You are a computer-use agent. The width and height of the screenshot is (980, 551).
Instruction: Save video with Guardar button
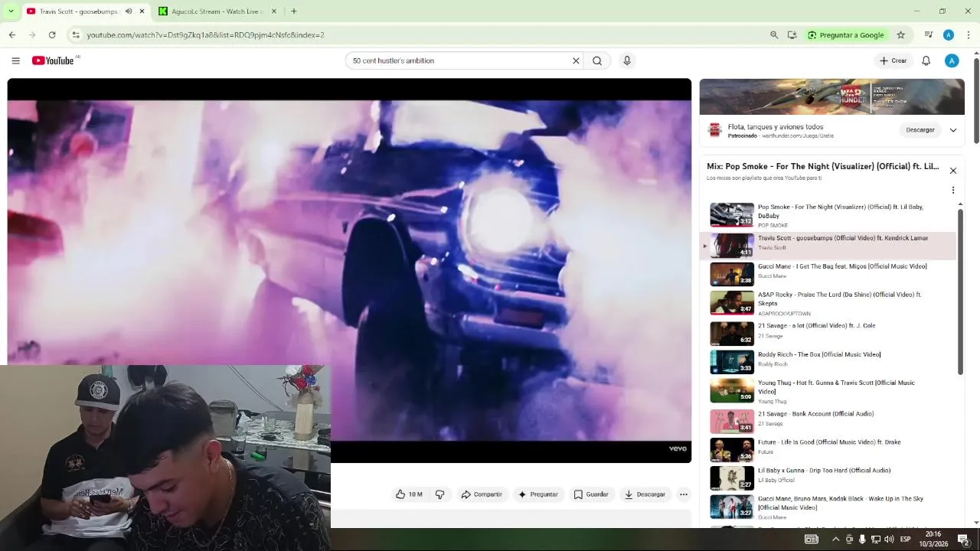click(591, 494)
